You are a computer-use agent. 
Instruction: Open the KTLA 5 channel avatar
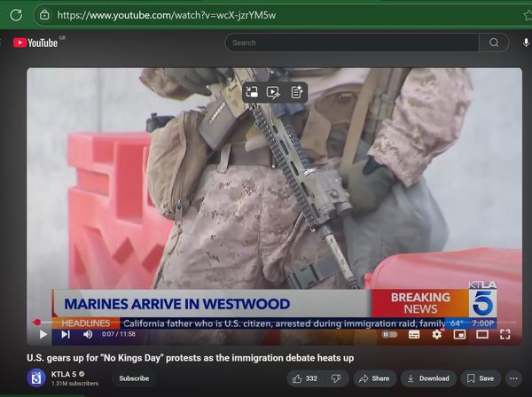[x=36, y=378]
